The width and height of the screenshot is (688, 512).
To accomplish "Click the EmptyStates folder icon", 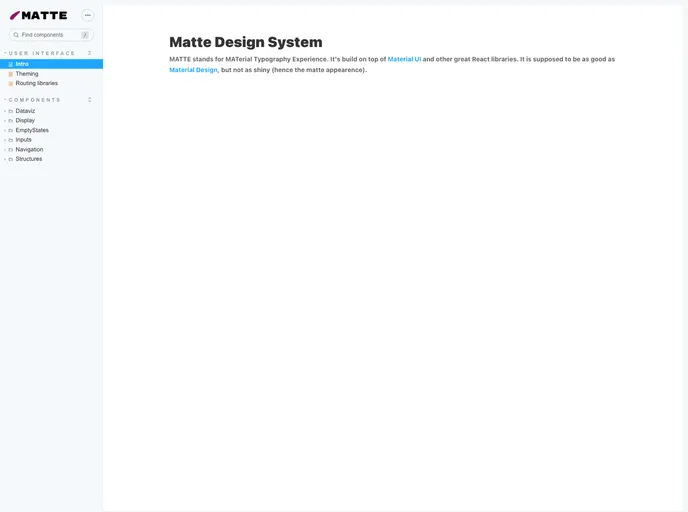I will coord(11,130).
